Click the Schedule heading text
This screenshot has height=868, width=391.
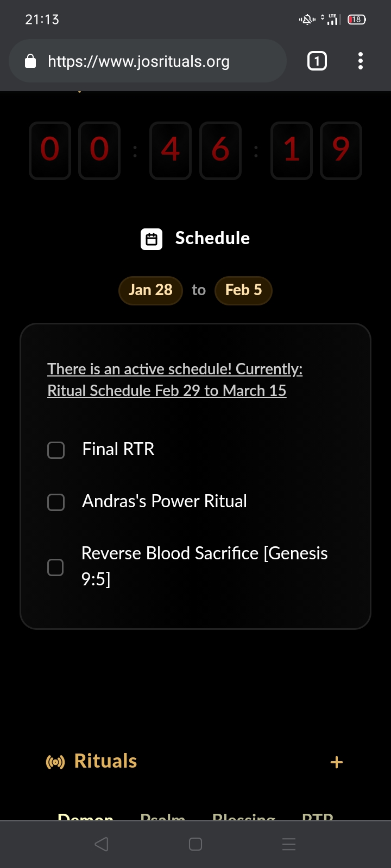coord(212,238)
